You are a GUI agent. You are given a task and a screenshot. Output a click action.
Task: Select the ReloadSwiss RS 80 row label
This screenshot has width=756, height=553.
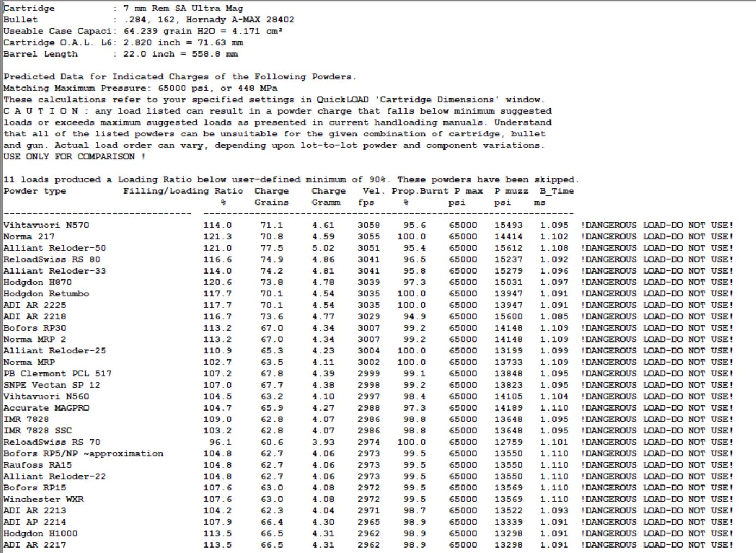pos(52,259)
